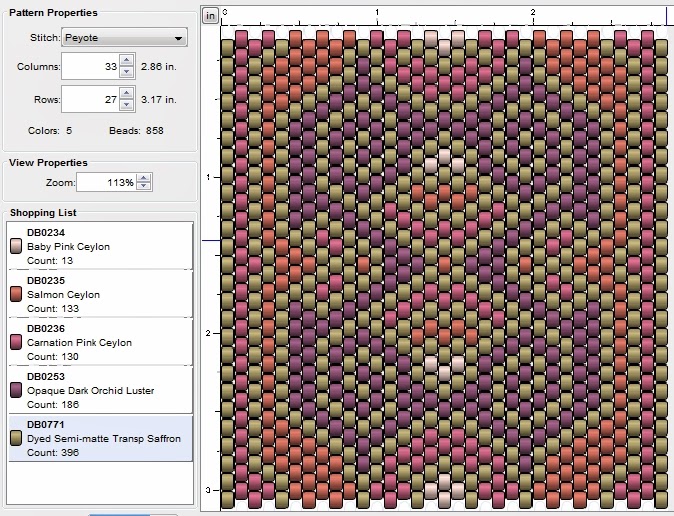
Task: Click the '1' mark on the left ruler
Action: click(x=208, y=177)
